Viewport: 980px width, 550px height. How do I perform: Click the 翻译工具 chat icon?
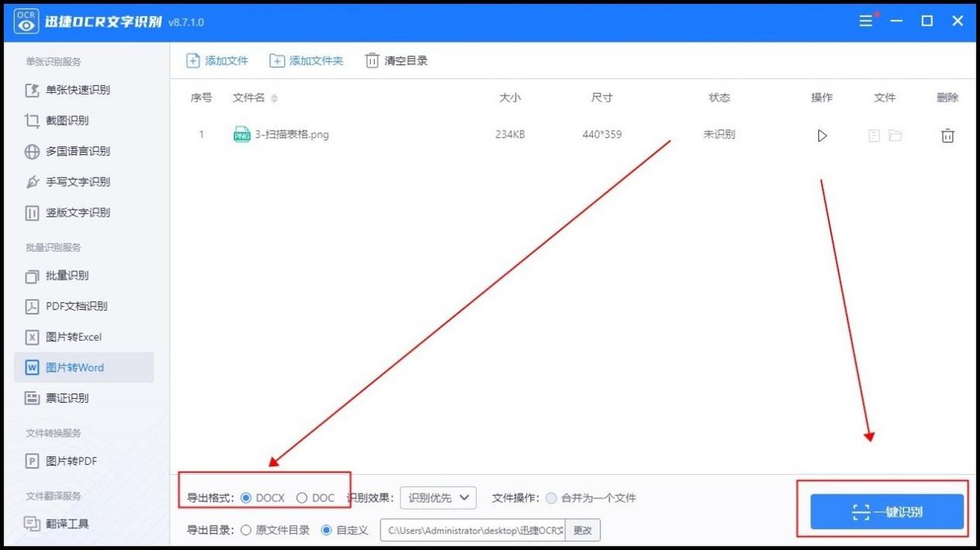(32, 523)
